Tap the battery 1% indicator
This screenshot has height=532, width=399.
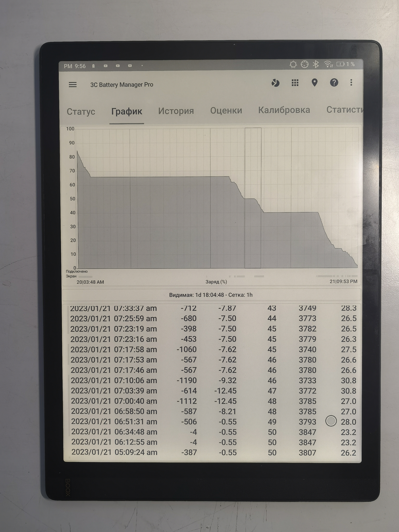[x=345, y=64]
